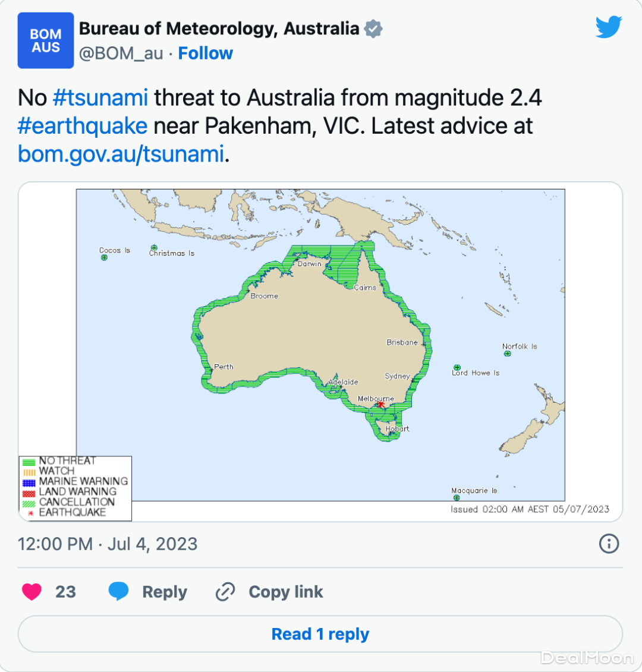Like the tweet with the heart icon
The width and height of the screenshot is (642, 672).
click(32, 592)
